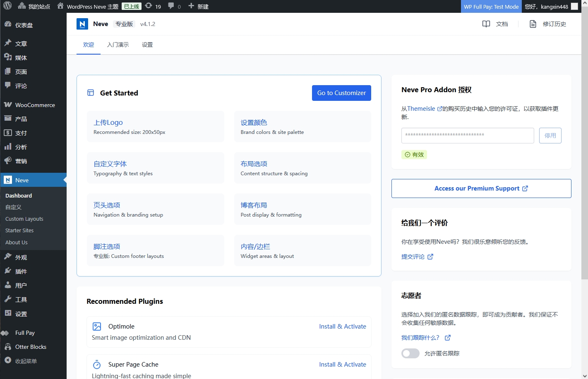Open 上传Logo card
588x379 pixels.
156,126
